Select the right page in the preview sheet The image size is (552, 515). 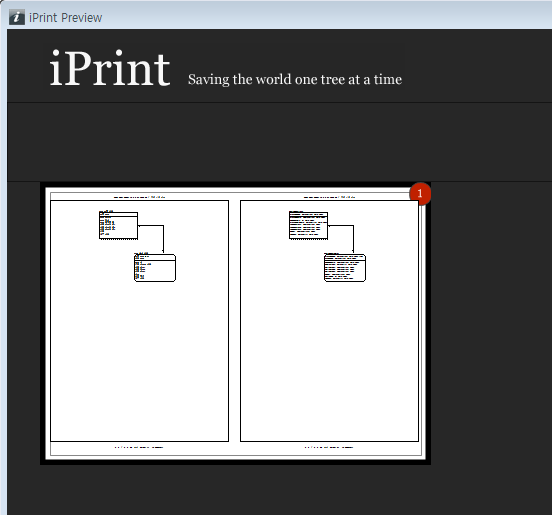329,321
